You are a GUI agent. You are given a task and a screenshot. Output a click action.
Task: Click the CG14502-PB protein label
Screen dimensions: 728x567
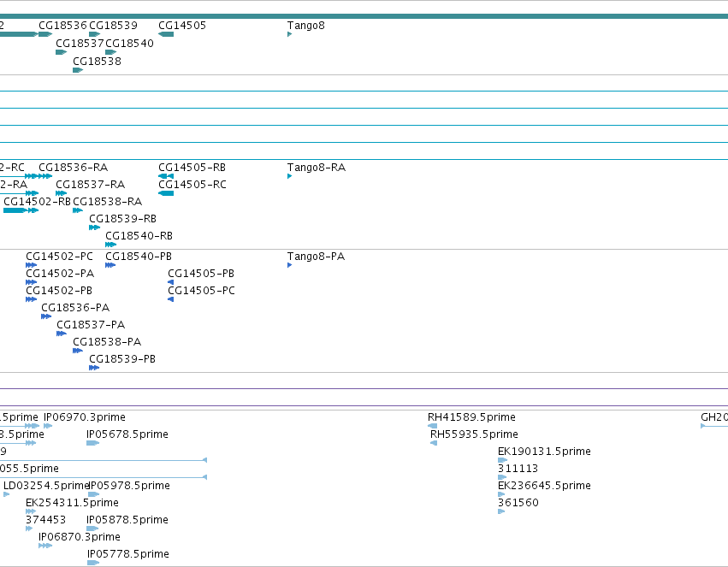(x=59, y=291)
